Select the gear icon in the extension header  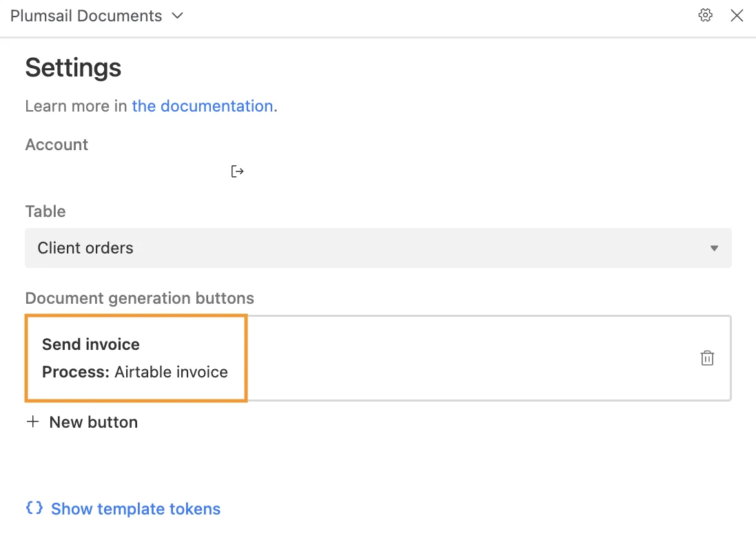(x=705, y=14)
